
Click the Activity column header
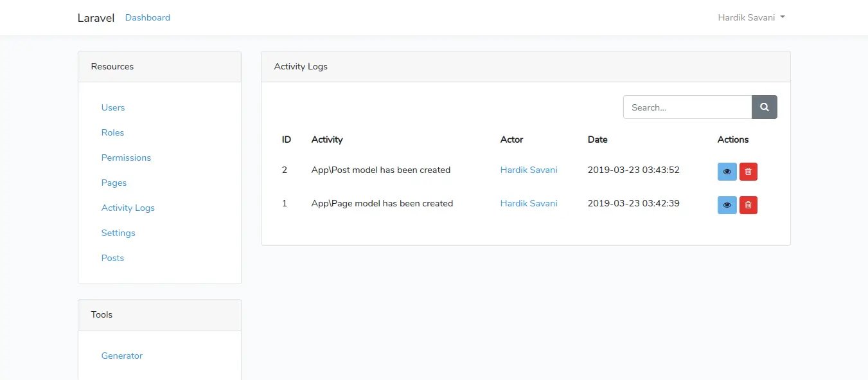tap(327, 140)
